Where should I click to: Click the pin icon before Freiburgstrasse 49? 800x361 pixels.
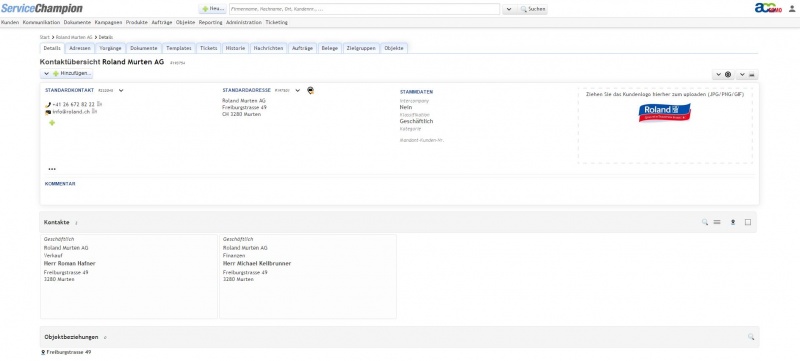click(43, 352)
